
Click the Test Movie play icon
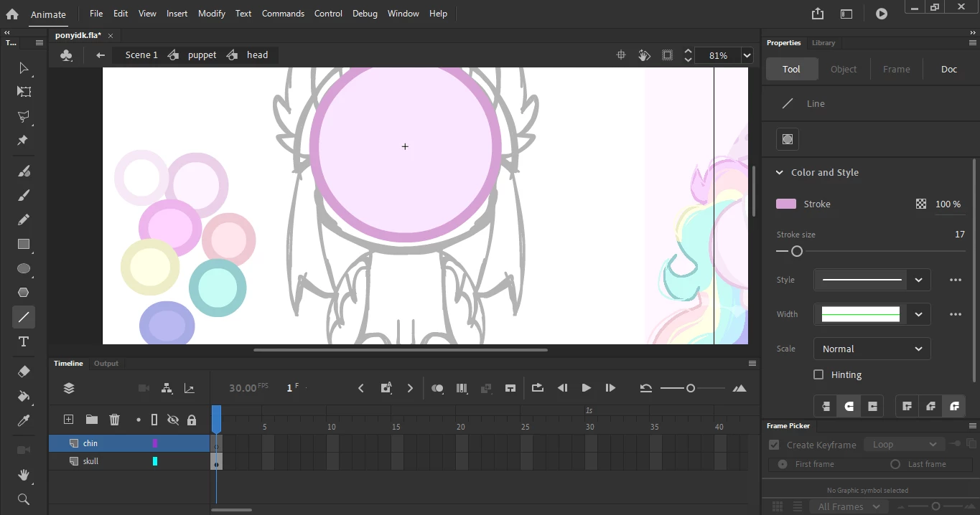coord(882,14)
